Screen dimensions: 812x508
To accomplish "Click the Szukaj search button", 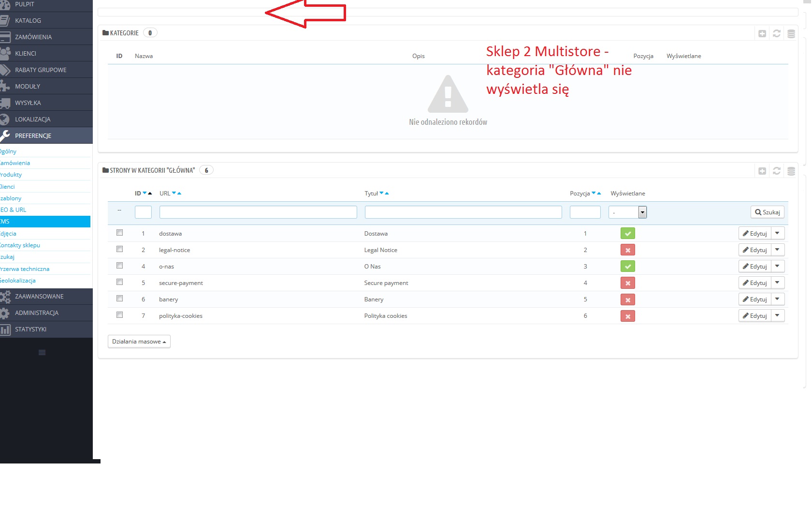I will pos(768,212).
